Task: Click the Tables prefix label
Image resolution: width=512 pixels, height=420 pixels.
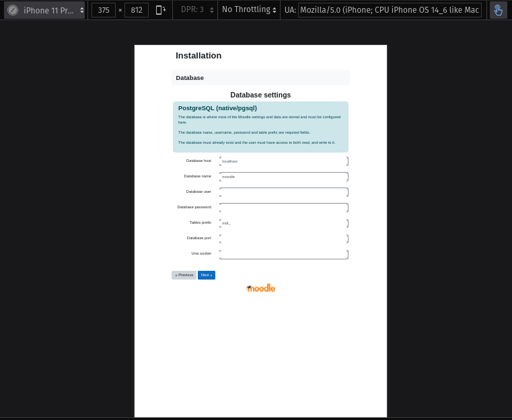Action: pos(200,222)
